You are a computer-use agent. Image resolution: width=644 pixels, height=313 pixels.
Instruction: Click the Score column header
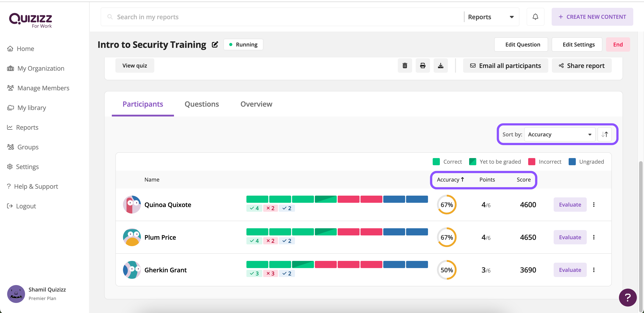click(524, 180)
